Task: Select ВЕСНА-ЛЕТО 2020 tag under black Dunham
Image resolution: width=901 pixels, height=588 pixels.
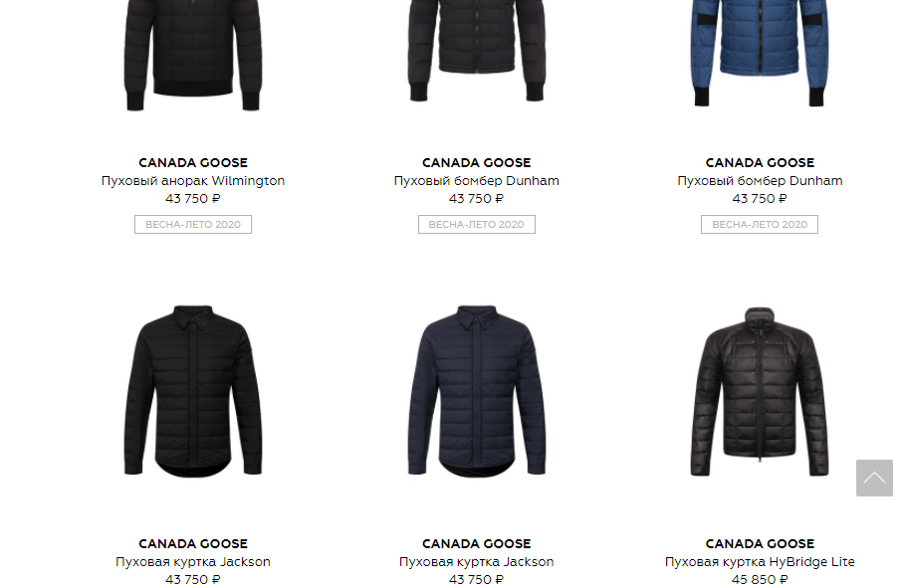Action: coord(476,225)
